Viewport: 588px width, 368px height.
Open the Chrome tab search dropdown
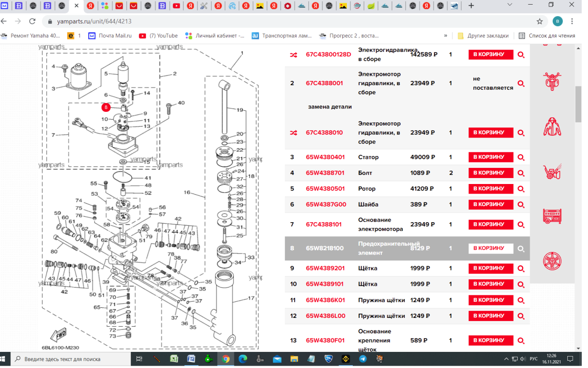510,6
